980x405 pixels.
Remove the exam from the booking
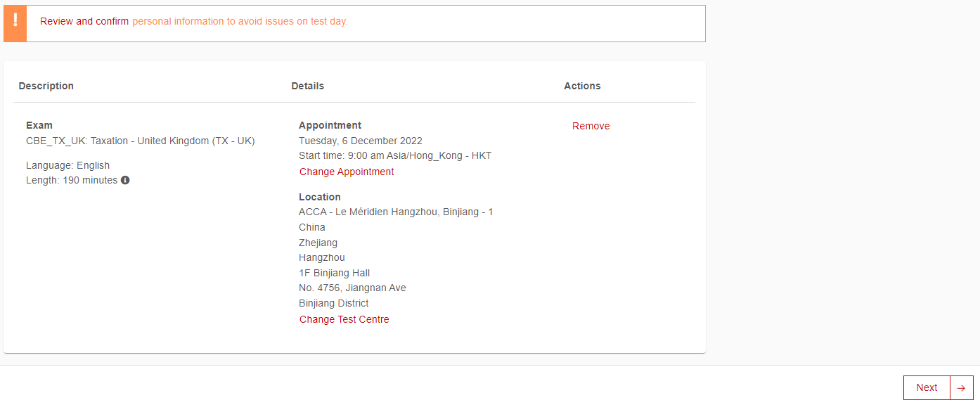click(591, 126)
